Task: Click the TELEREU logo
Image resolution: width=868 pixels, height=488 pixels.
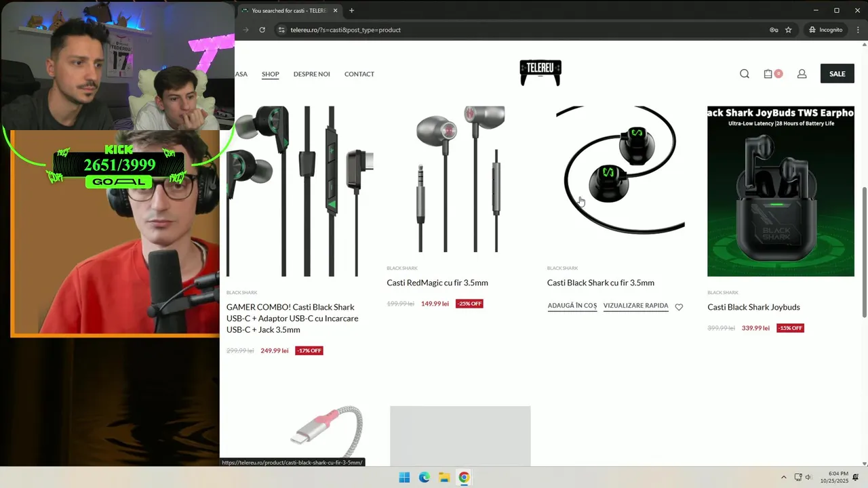Action: 540,73
